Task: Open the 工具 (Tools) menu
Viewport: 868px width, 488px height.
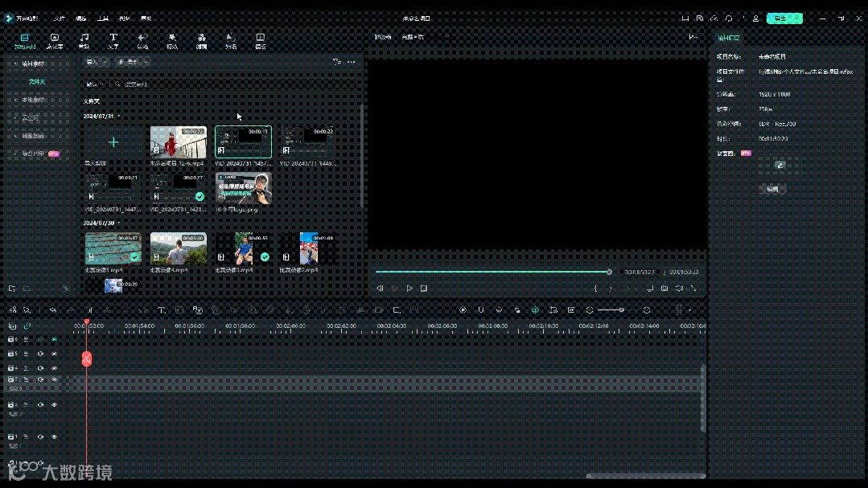Action: point(103,18)
